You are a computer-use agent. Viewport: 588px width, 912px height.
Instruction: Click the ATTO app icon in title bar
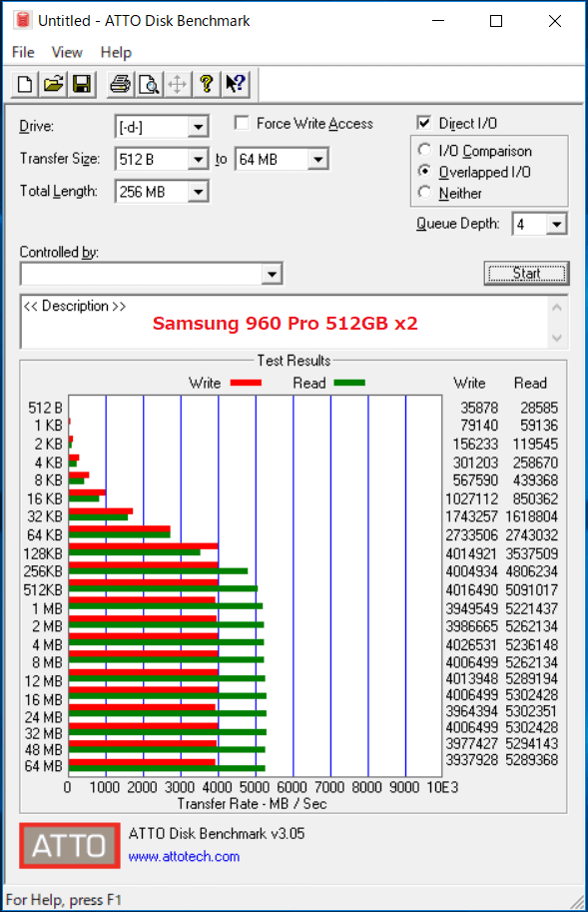(23, 20)
